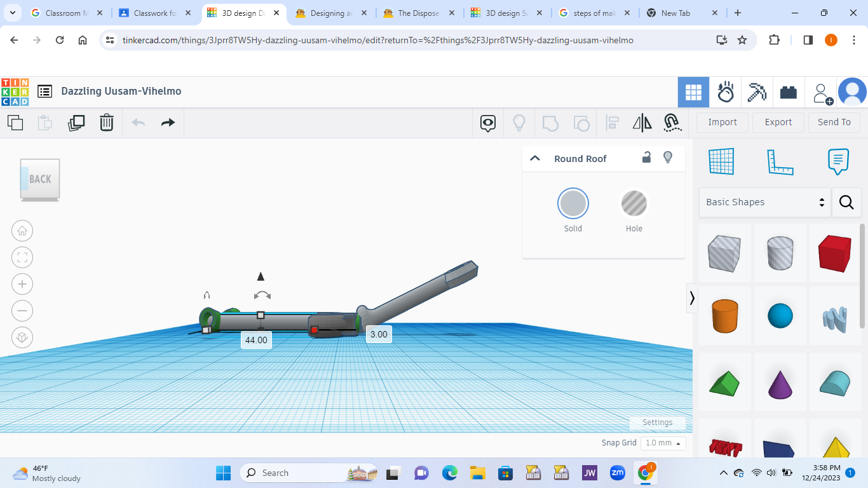Toggle show all lightbulb in toolbar

point(519,123)
